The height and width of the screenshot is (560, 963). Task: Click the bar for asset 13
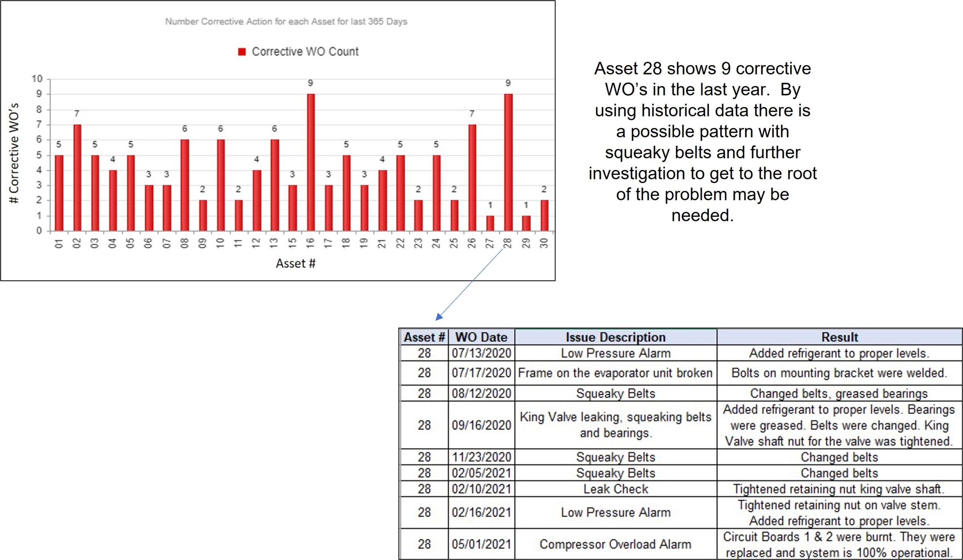(275, 185)
